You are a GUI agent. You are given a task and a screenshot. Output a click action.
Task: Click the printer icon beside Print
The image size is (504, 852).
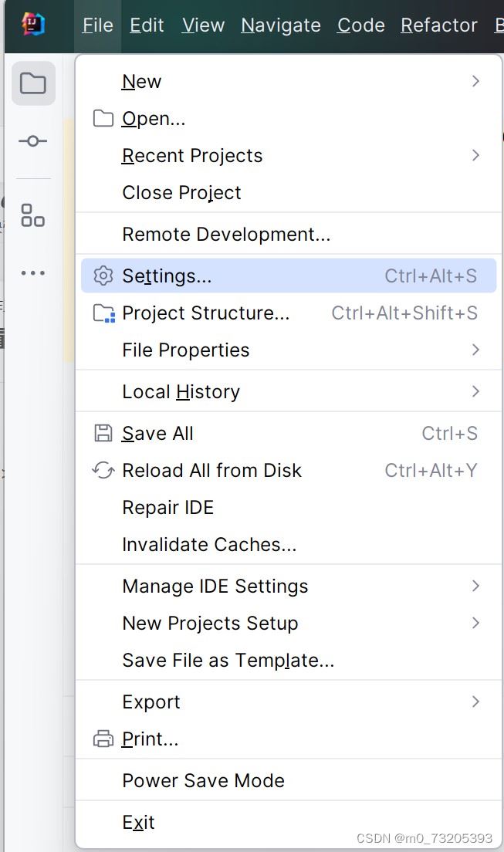pyautogui.click(x=103, y=739)
